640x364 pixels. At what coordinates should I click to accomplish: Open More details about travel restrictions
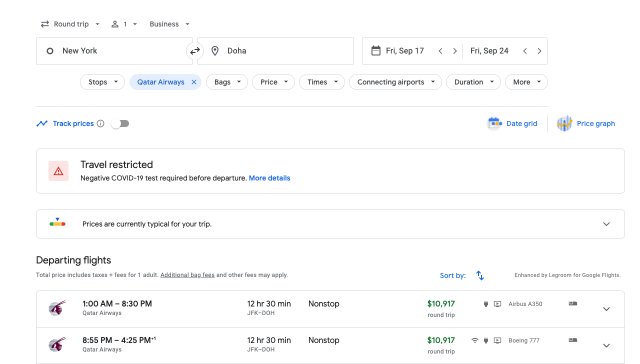click(269, 178)
